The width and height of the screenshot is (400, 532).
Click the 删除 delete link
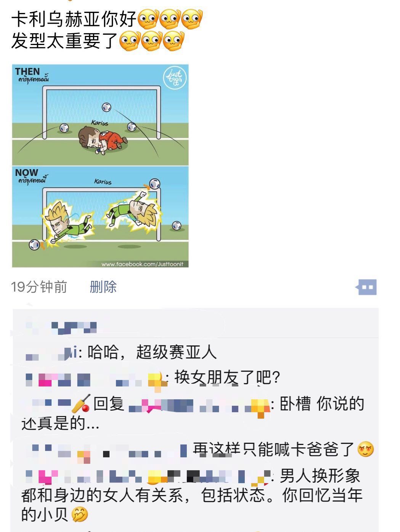click(103, 287)
